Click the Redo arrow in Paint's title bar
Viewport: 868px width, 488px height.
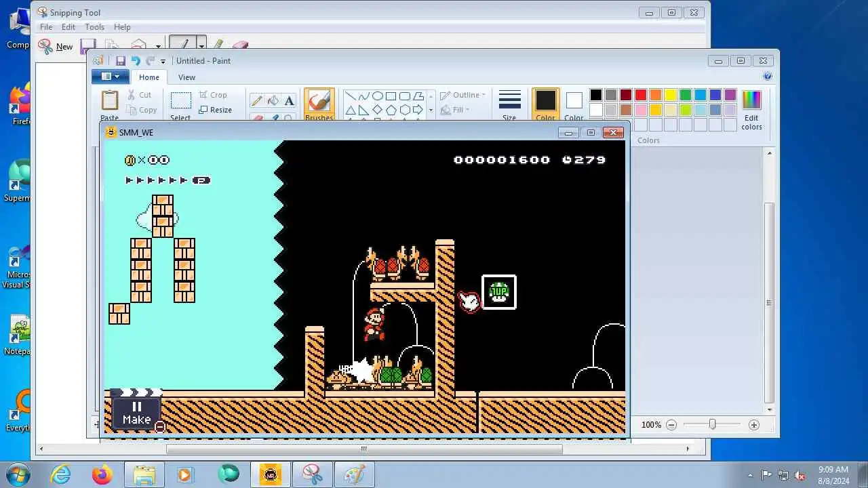tap(150, 61)
